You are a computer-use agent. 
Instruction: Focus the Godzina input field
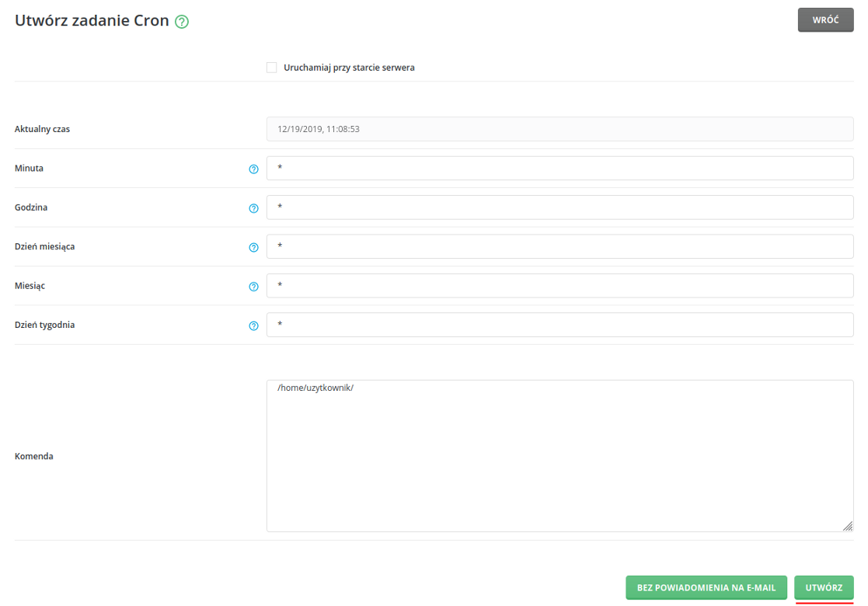coord(559,207)
